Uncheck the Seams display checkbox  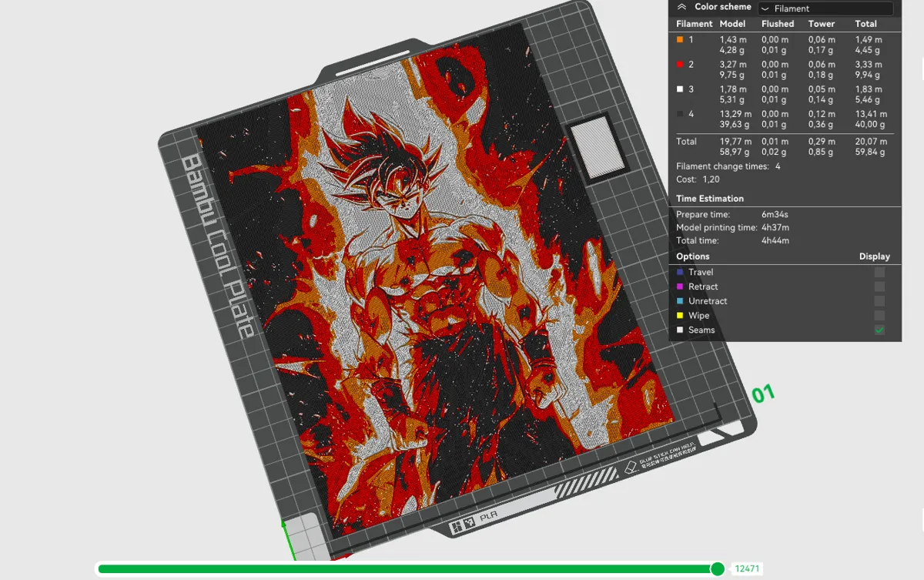(x=879, y=330)
